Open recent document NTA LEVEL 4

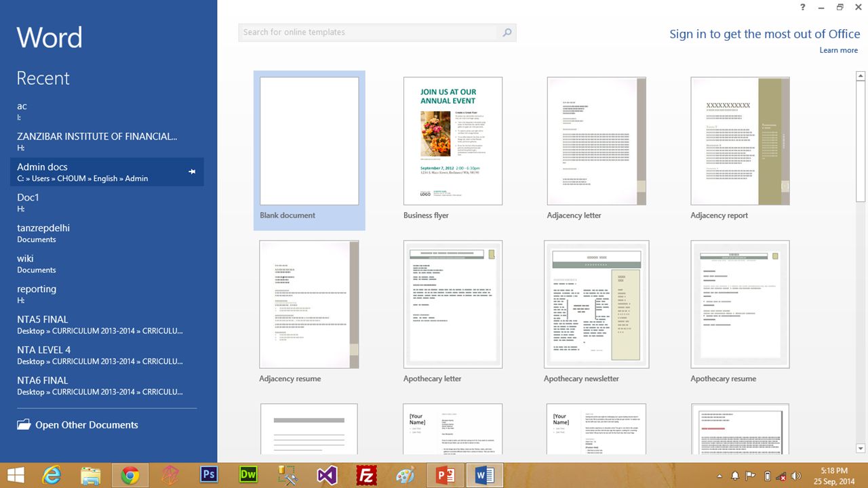coord(107,355)
